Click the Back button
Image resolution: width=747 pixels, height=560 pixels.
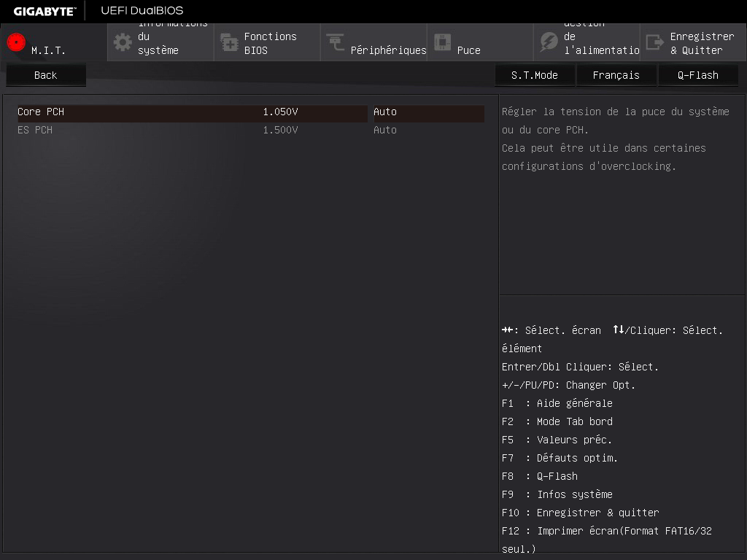[x=46, y=75]
